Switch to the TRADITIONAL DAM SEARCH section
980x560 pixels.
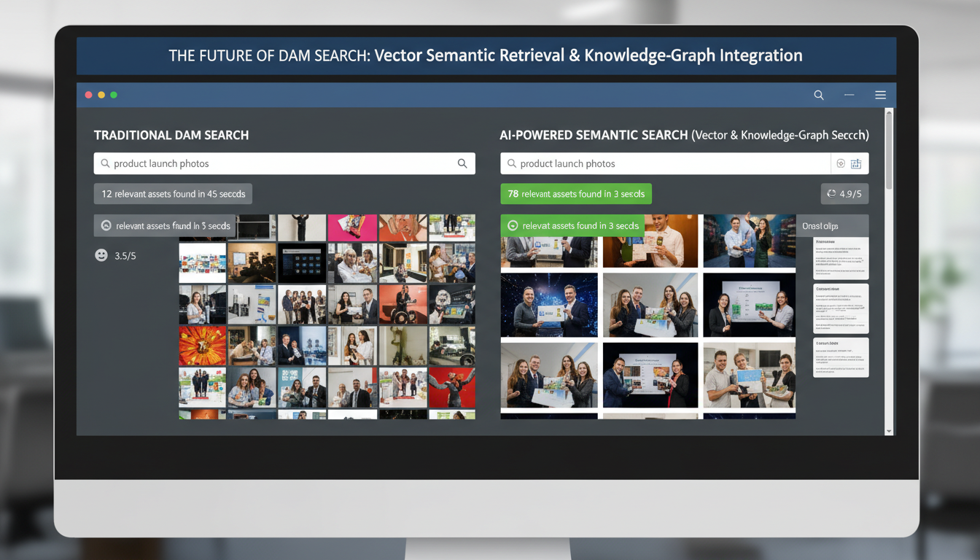coord(171,135)
